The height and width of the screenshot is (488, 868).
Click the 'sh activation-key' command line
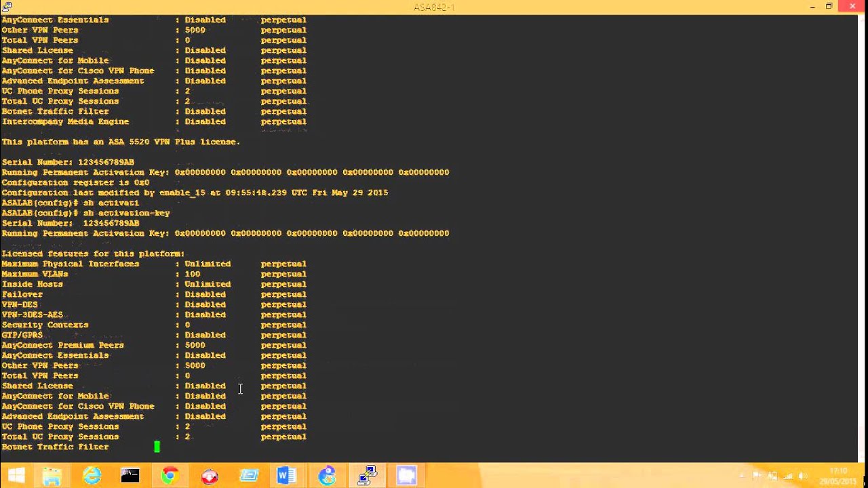coord(85,213)
